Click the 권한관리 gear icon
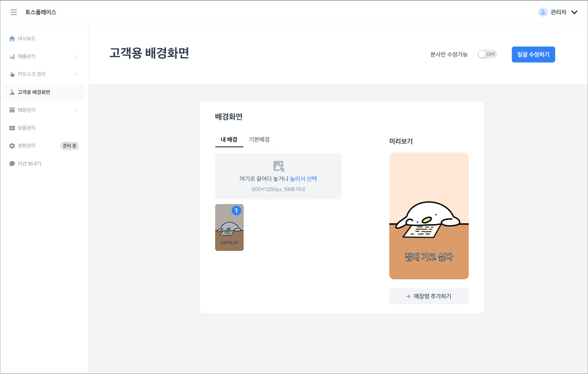 tap(12, 146)
